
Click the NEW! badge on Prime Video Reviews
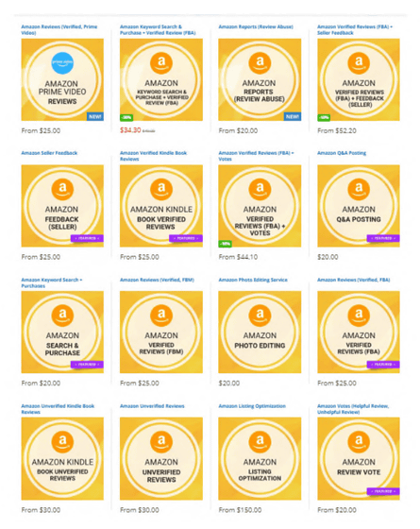[x=95, y=116]
